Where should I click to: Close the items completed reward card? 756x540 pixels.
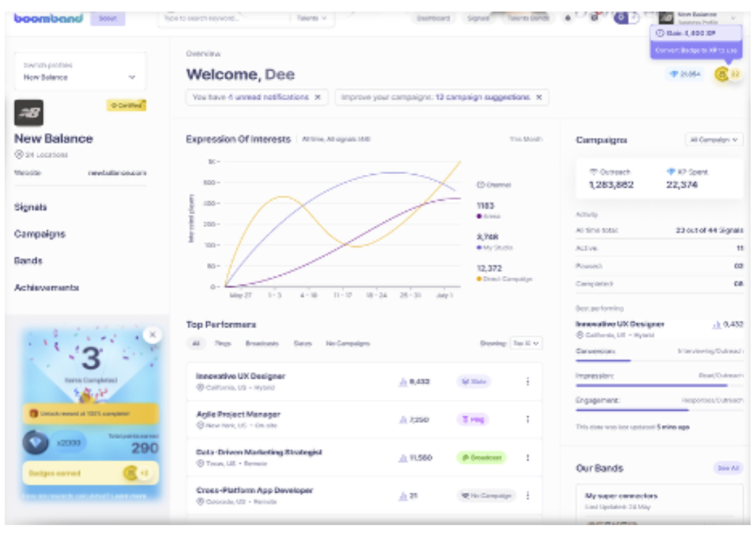[152, 335]
